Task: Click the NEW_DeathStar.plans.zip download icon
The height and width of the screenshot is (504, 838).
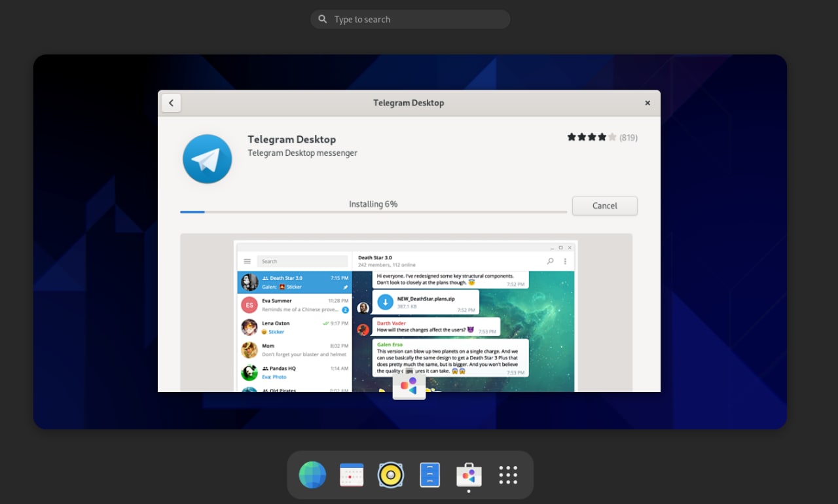Action: (x=386, y=302)
